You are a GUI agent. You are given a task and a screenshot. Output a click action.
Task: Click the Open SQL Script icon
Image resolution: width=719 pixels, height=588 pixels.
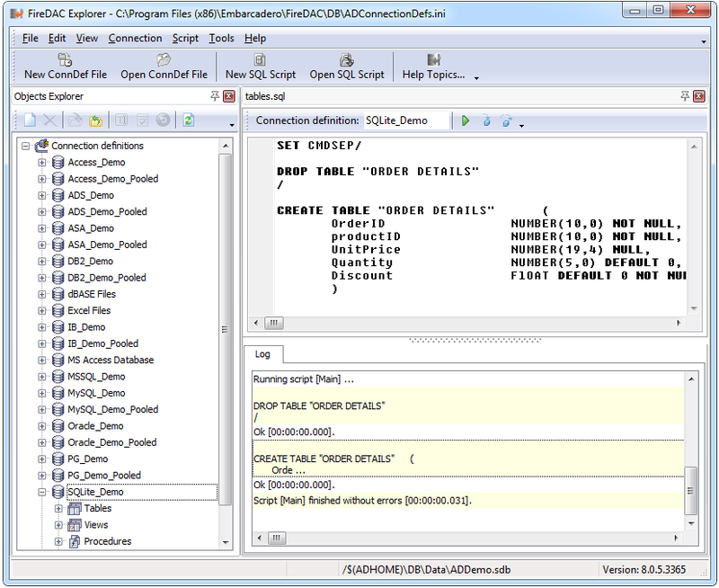point(346,59)
